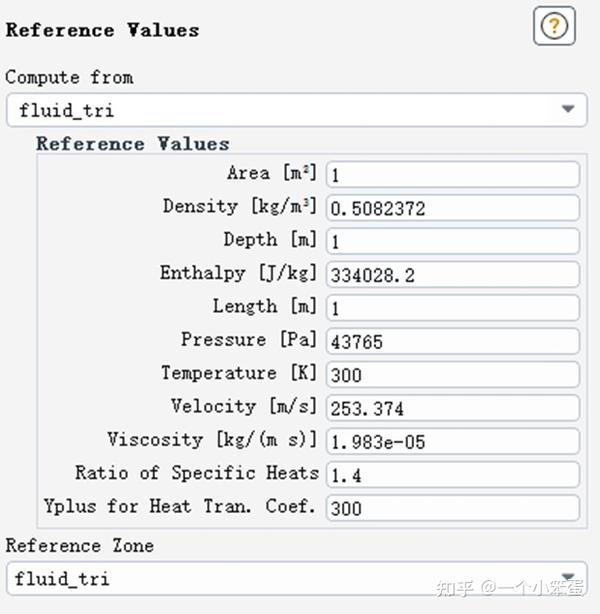Select the Temperature input field
This screenshot has width=600, height=614.
point(452,374)
